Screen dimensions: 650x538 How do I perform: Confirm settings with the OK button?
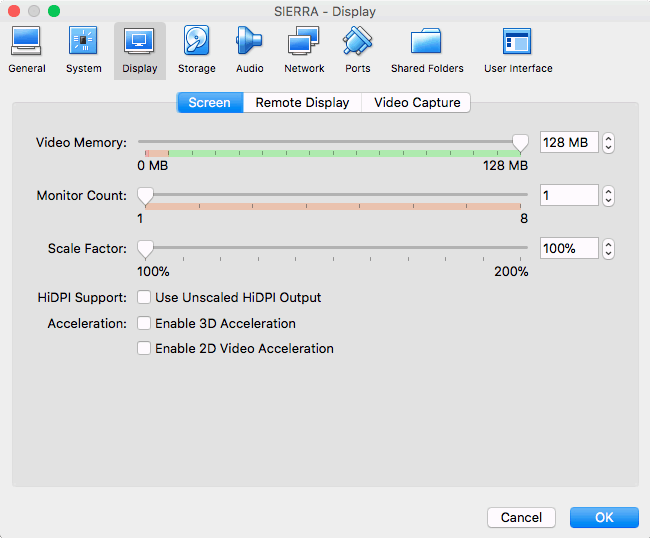(604, 517)
